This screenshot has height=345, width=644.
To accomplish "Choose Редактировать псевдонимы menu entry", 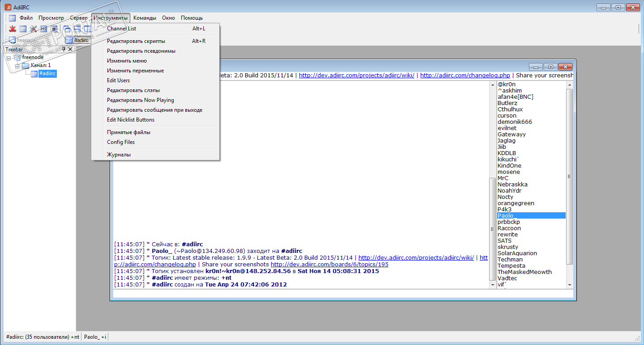I will (x=155, y=51).
